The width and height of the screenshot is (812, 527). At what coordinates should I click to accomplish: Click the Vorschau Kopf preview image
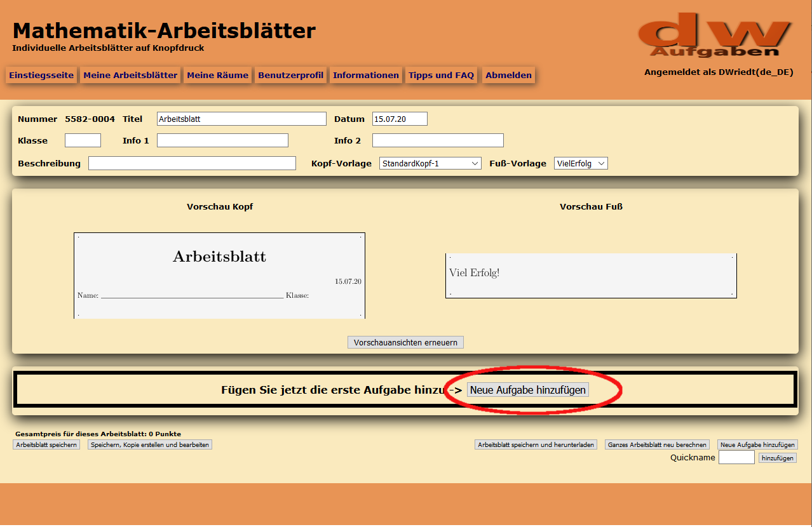(x=220, y=276)
